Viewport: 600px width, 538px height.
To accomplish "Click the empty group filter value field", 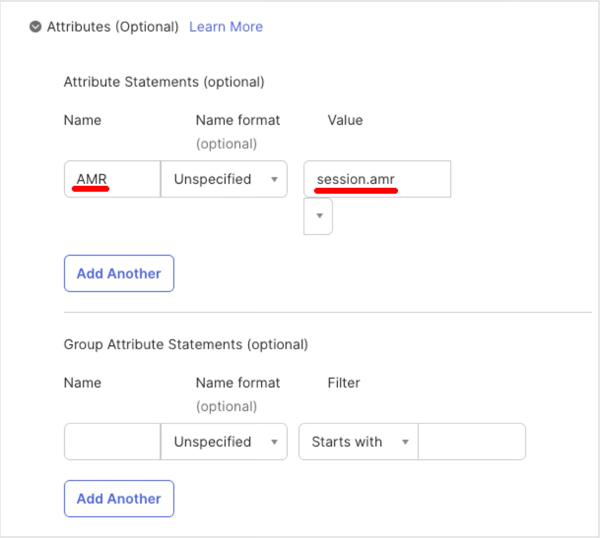I will [471, 442].
